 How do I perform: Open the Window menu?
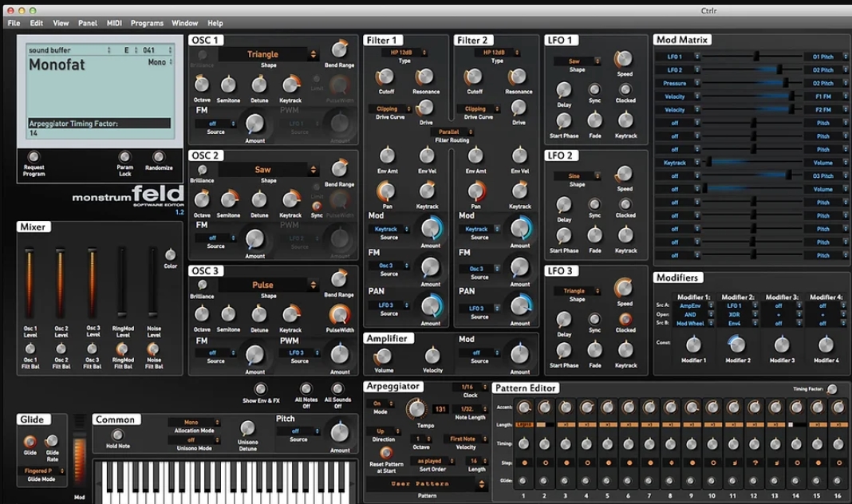click(x=185, y=23)
